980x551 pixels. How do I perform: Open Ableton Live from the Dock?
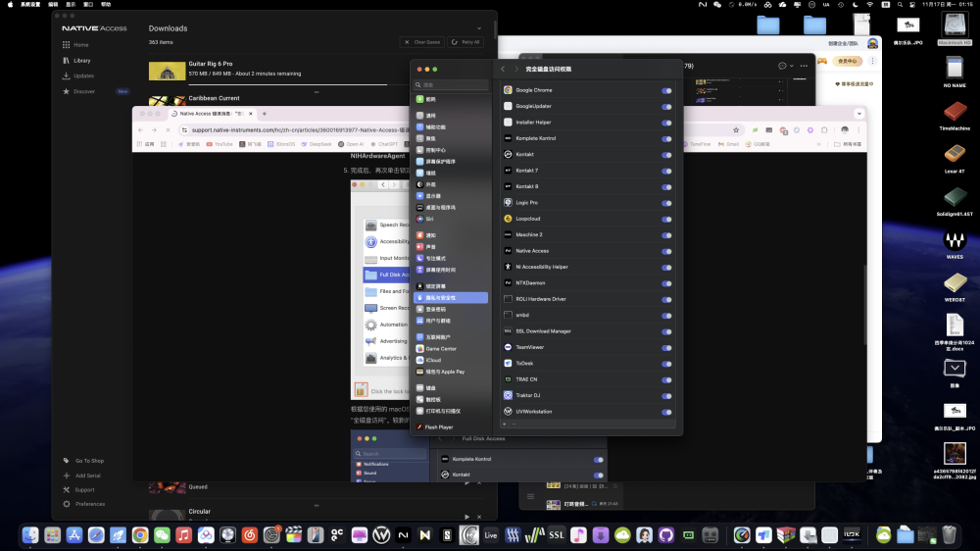coord(491,535)
